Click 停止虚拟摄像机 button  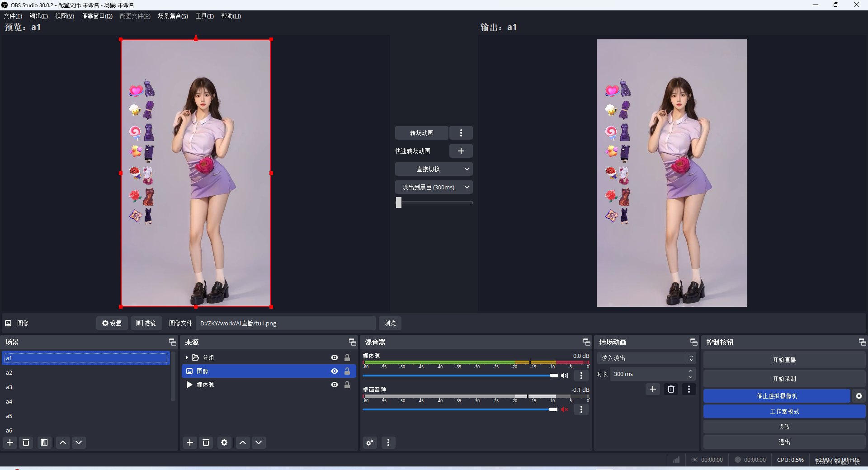(777, 396)
